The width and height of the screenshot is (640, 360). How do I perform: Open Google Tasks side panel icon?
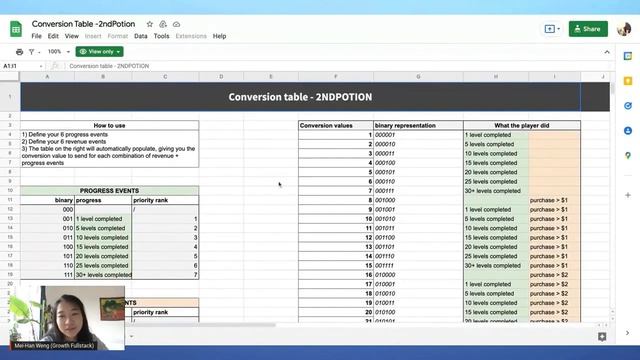point(628,106)
